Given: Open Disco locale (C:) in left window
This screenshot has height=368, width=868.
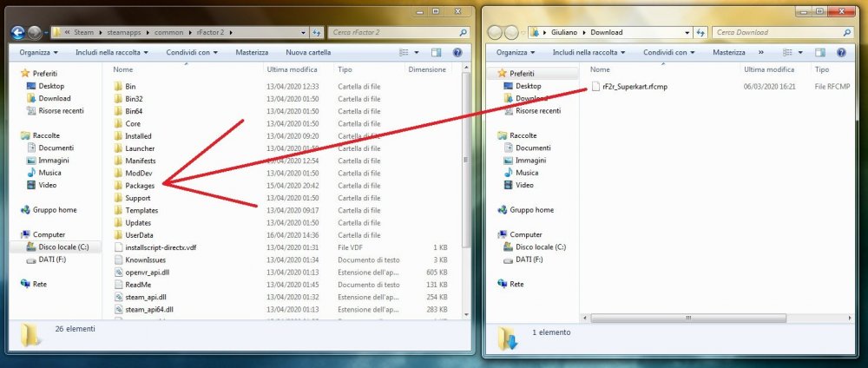Looking at the screenshot, I should (63, 246).
